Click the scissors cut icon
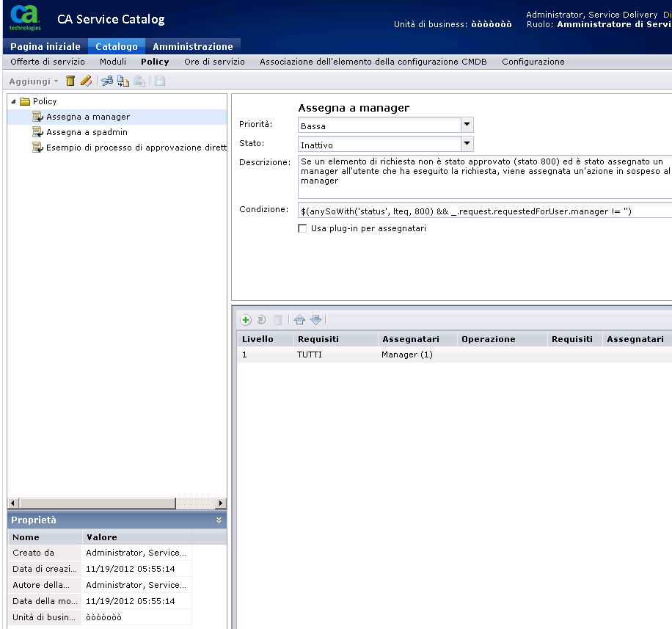The height and width of the screenshot is (629, 672). click(x=107, y=81)
